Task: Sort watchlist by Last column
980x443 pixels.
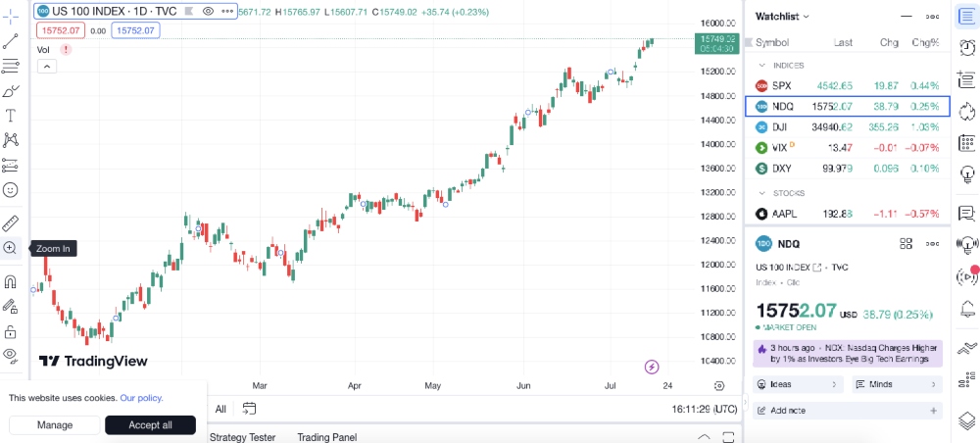Action: coord(843,42)
